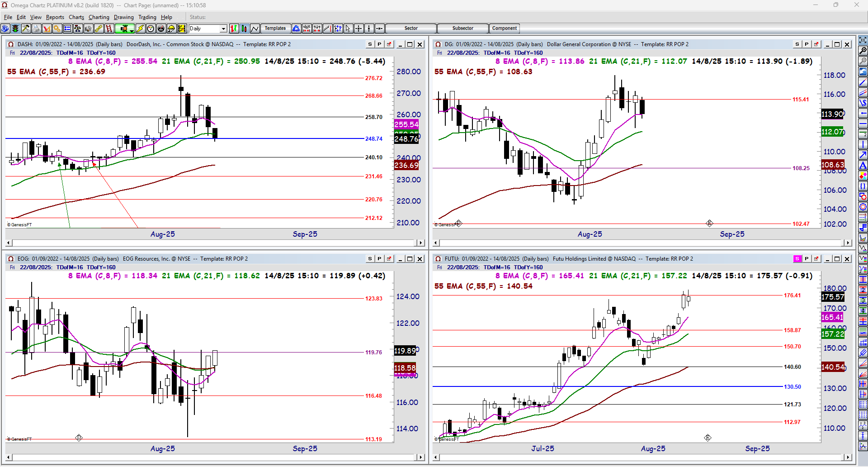
Task: Open the Charts menu
Action: click(76, 17)
